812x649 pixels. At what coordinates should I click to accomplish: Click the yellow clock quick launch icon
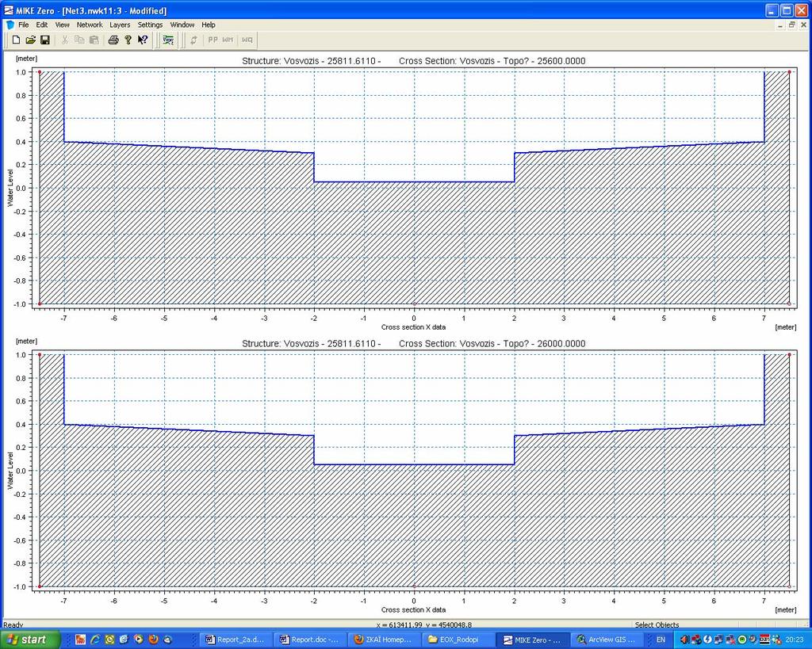click(109, 639)
